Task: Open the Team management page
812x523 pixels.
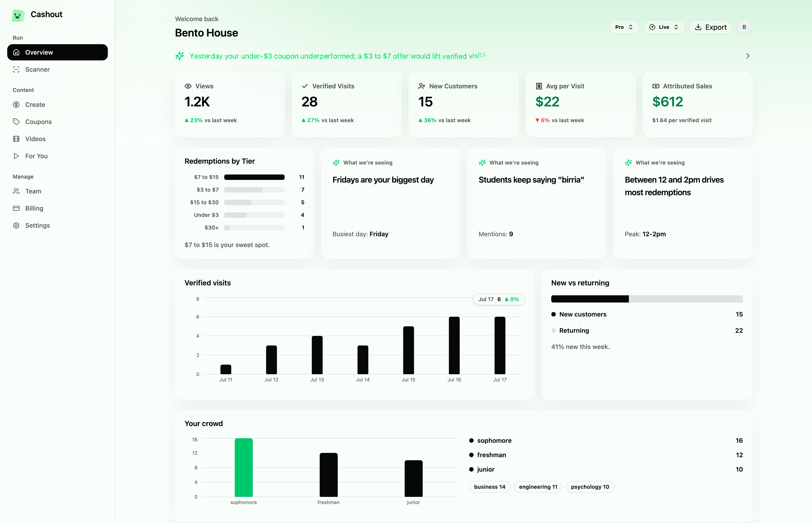Action: click(58, 191)
